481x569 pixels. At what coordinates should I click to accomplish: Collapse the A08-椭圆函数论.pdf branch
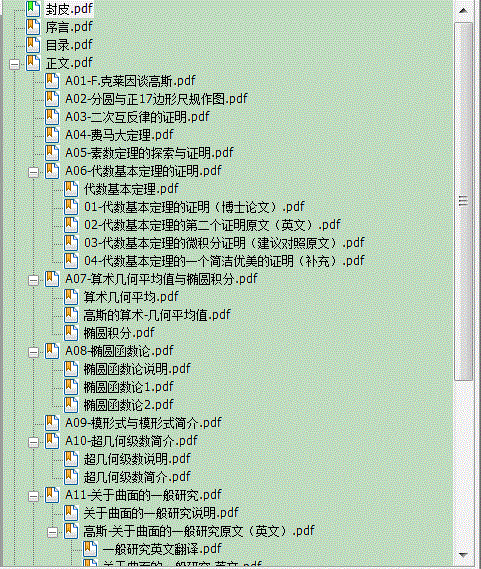click(x=33, y=352)
